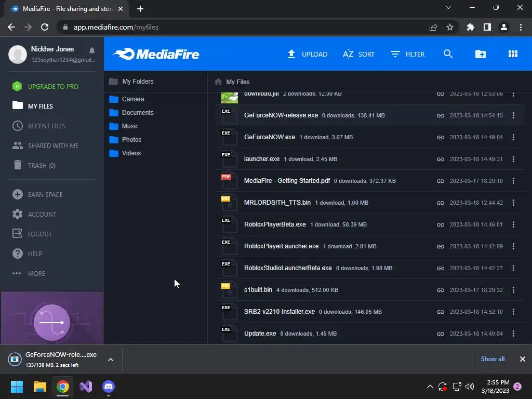Click the purple promo banner in sidebar
532x399 pixels.
click(52, 318)
